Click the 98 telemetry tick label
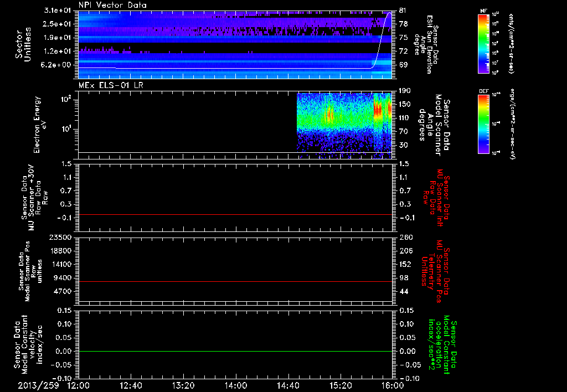Screen dimensions: 567x392 [404, 278]
